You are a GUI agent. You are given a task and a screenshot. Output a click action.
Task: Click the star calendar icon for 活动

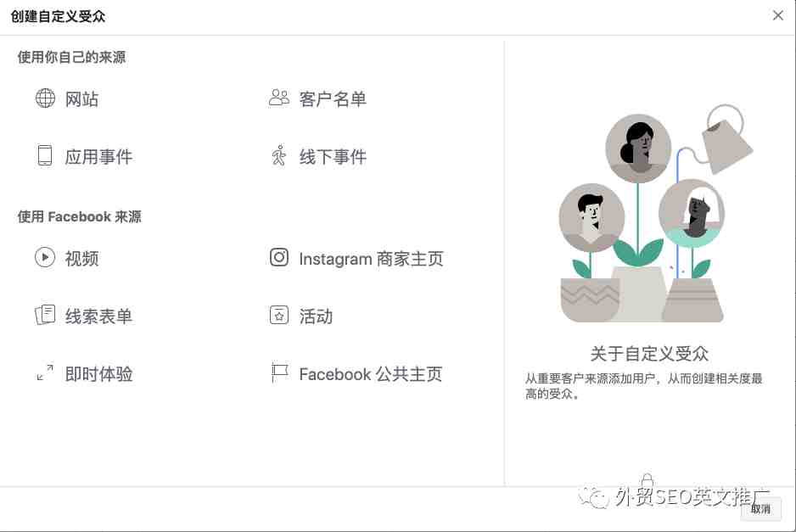coord(278,316)
